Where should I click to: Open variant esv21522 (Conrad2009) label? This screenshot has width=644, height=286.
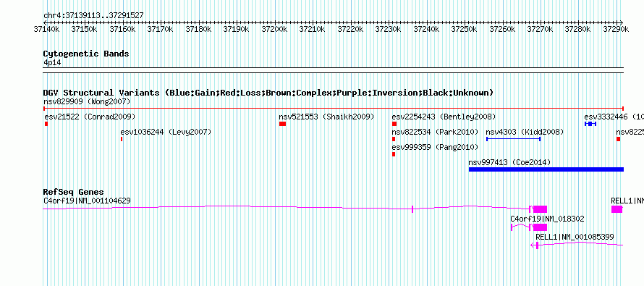click(90, 117)
